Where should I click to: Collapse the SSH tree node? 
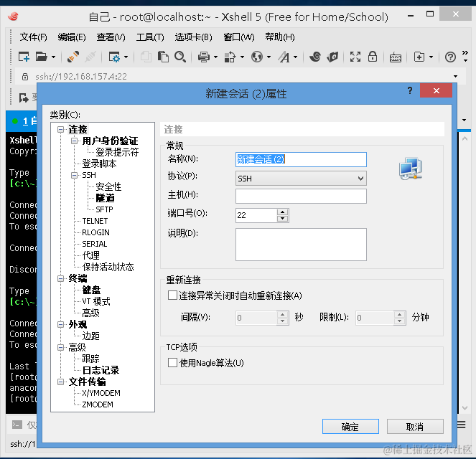[x=75, y=175]
